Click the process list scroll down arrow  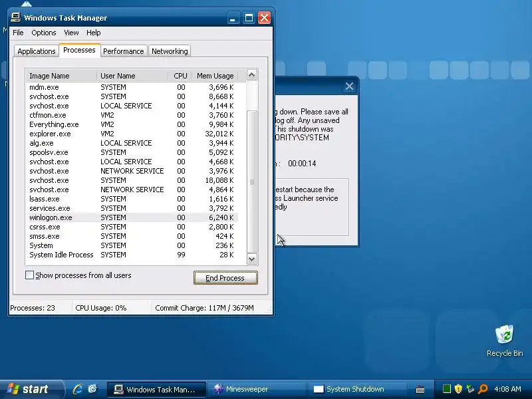point(251,259)
